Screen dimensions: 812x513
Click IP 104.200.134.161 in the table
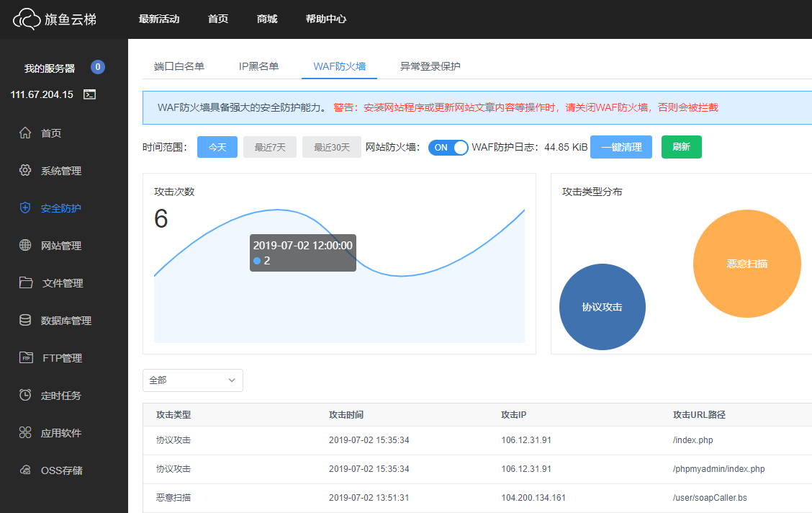point(533,497)
